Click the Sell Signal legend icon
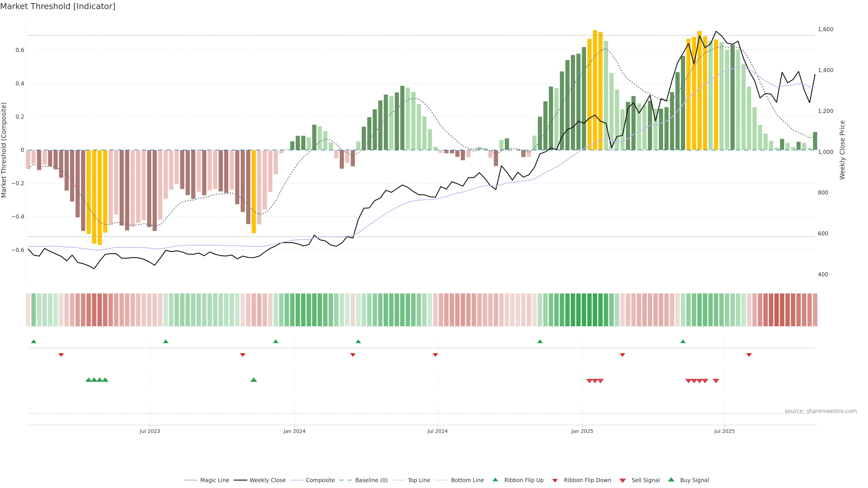Image resolution: width=868 pixels, height=488 pixels. coord(623,481)
